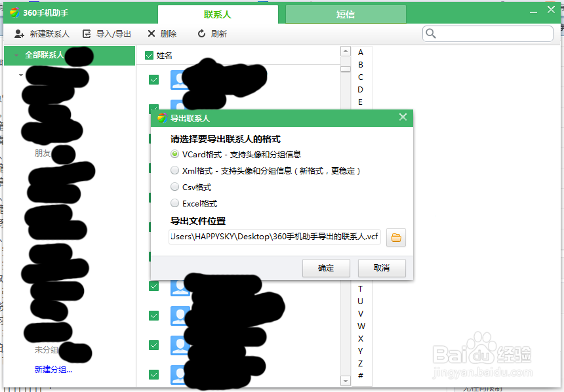Switch to the 短信 tab

(x=346, y=14)
